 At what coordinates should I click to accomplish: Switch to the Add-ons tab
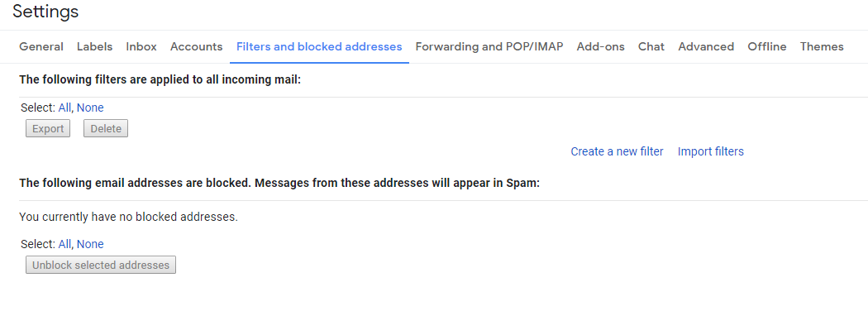[601, 47]
